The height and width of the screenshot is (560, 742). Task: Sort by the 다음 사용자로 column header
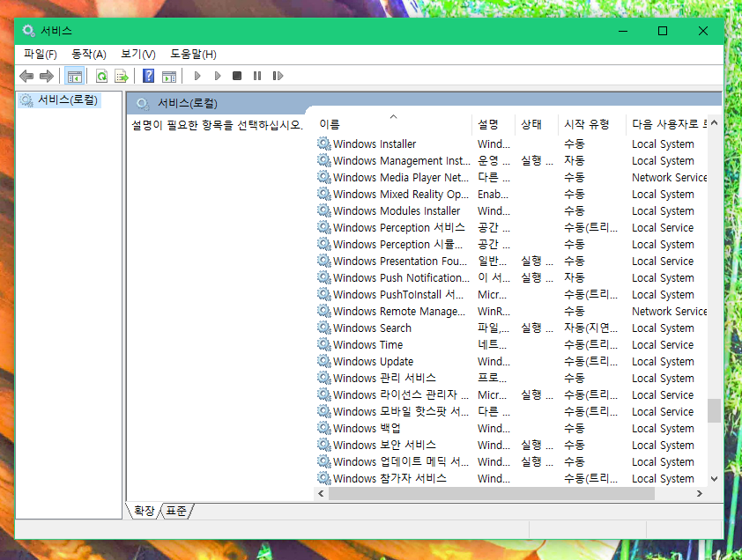click(667, 124)
